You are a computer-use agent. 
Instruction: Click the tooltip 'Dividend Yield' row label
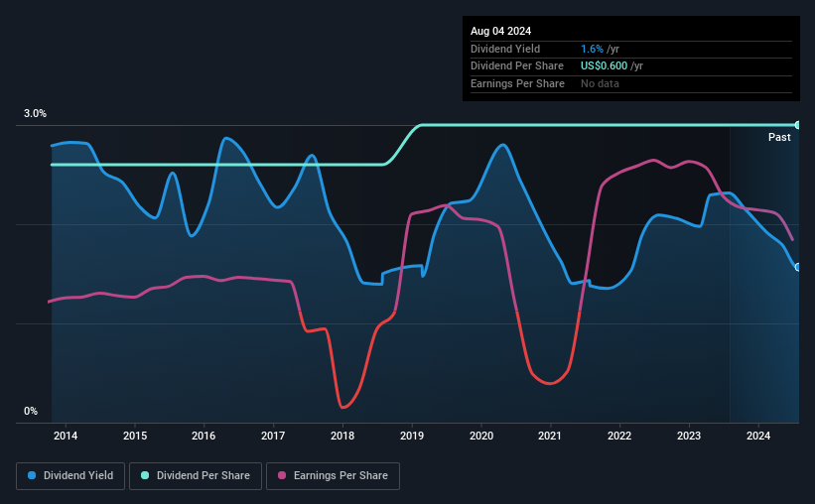(x=505, y=49)
